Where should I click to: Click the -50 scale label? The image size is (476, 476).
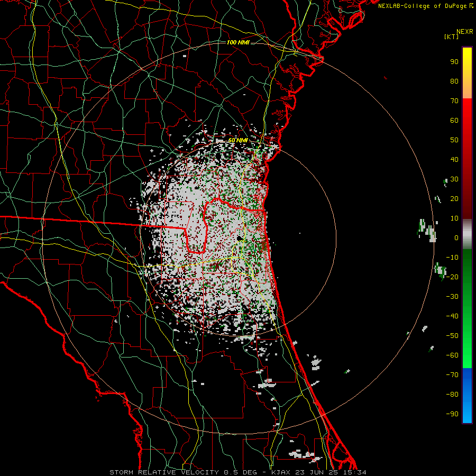coord(452,336)
